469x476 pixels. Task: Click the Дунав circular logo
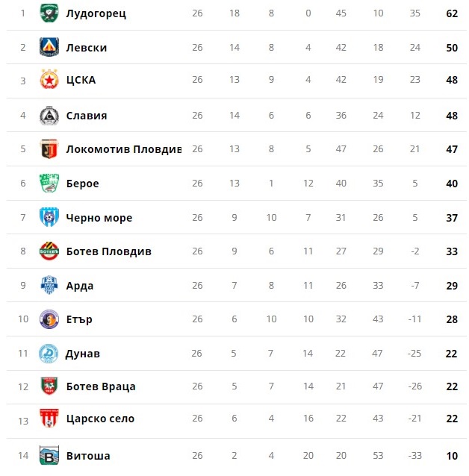coord(49,354)
